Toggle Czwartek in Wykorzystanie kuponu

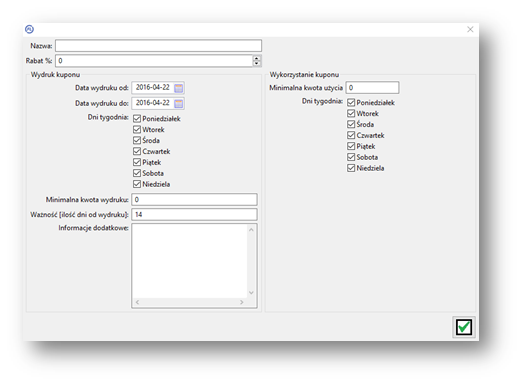point(351,135)
